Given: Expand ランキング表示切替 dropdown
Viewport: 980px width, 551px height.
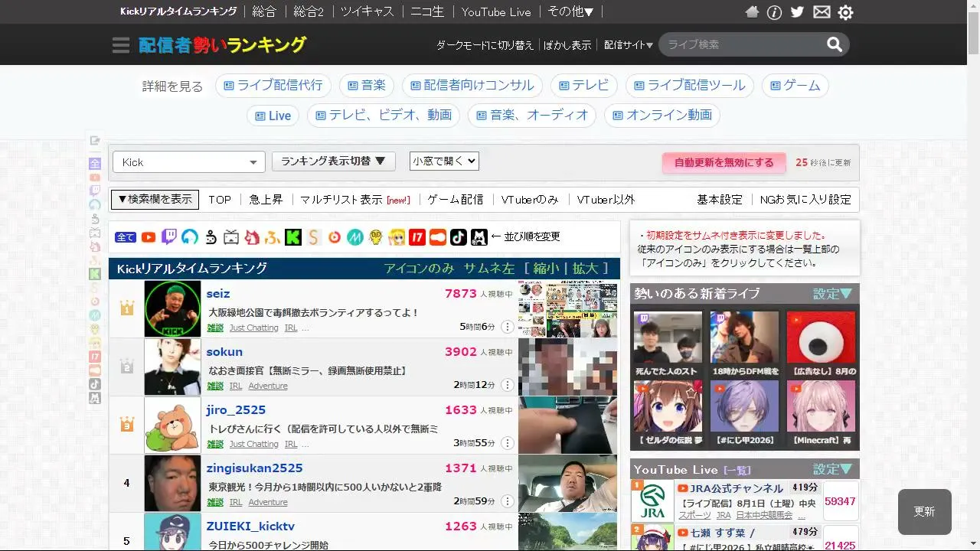Looking at the screenshot, I should click(x=334, y=161).
